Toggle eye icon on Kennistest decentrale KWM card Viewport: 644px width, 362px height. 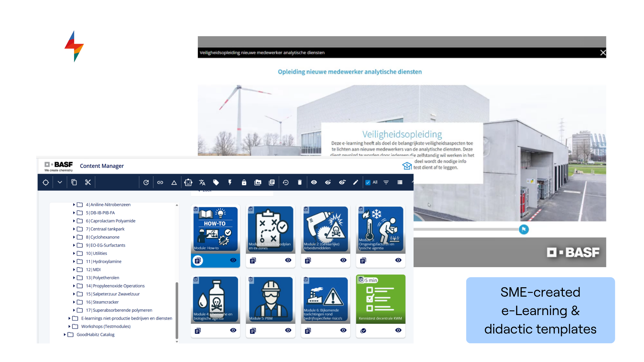tap(398, 330)
